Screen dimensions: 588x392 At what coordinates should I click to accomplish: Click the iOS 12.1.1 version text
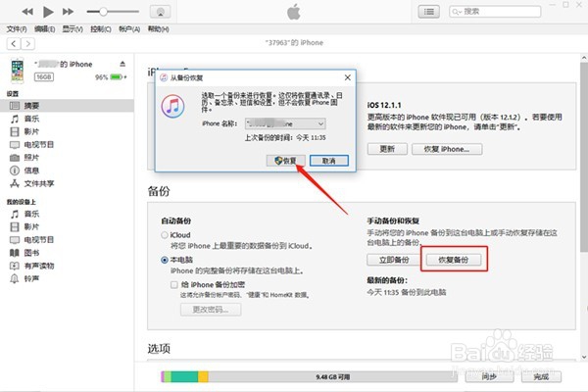pyautogui.click(x=384, y=106)
